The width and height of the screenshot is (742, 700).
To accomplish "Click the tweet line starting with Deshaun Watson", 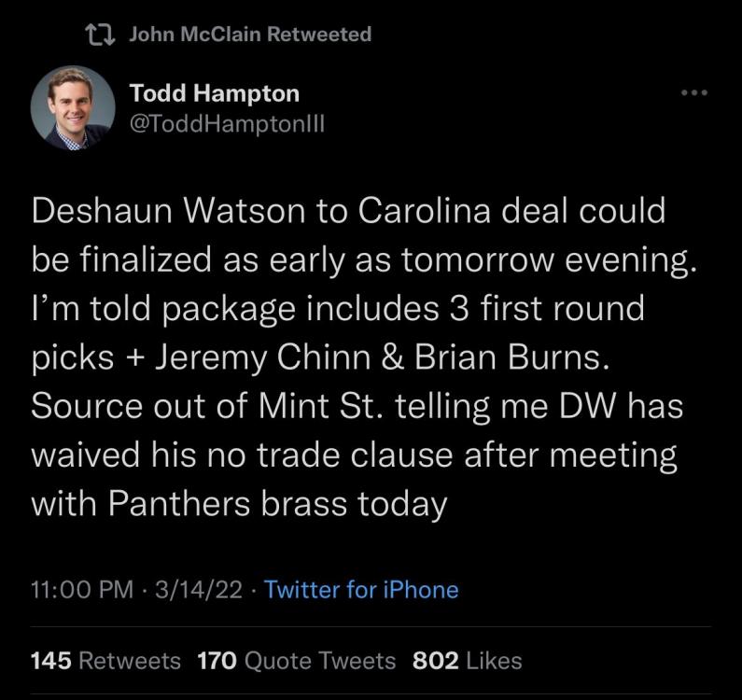I will (x=348, y=211).
